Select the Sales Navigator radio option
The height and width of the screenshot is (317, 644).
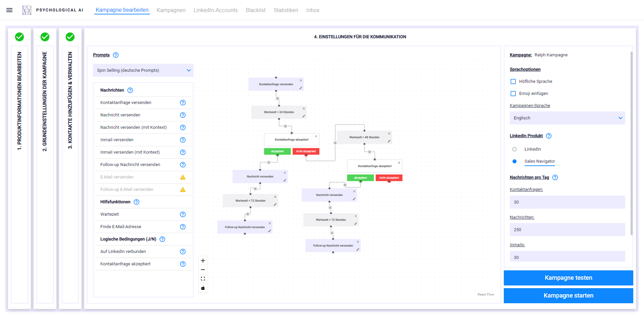pos(515,161)
